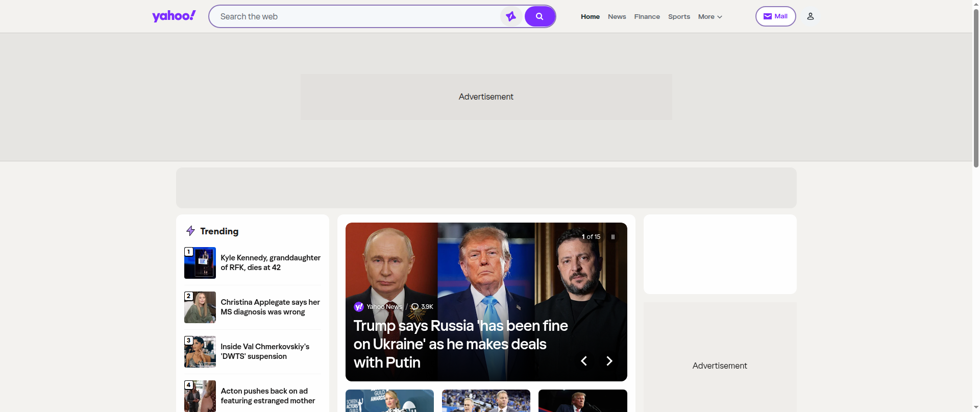This screenshot has height=412, width=980.
Task: Open Inside Val Chmerkovskiy's DWTS suspension story
Action: point(265,351)
